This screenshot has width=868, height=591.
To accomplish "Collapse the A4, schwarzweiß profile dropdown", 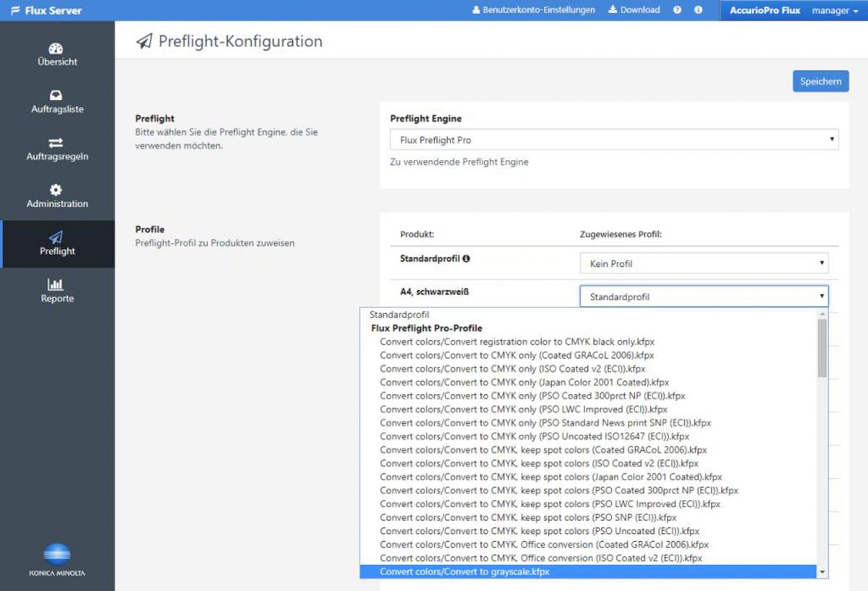I will coord(703,297).
